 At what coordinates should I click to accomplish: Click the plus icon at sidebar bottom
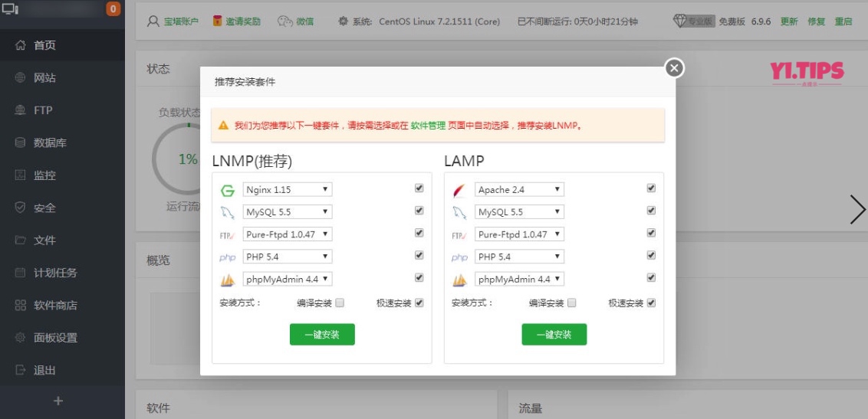click(59, 401)
